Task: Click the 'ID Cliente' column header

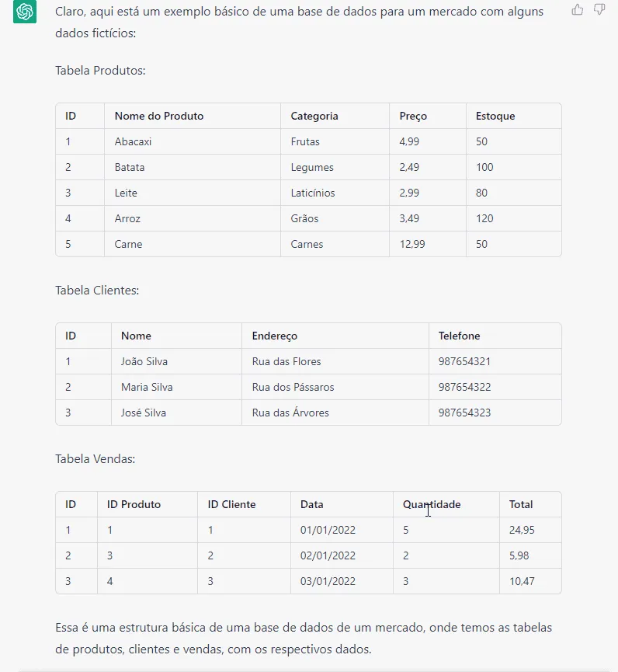Action: point(231,504)
